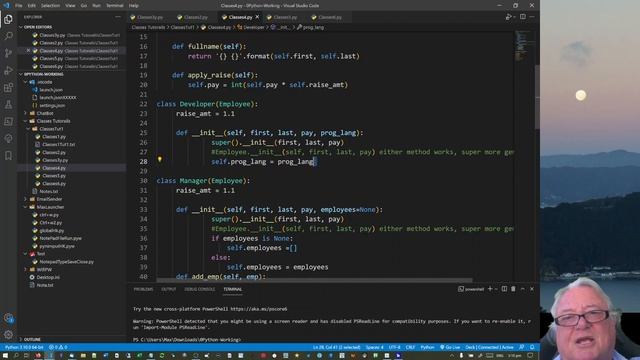Open the Help menu
Screen dimensions: 640x360
133,6
